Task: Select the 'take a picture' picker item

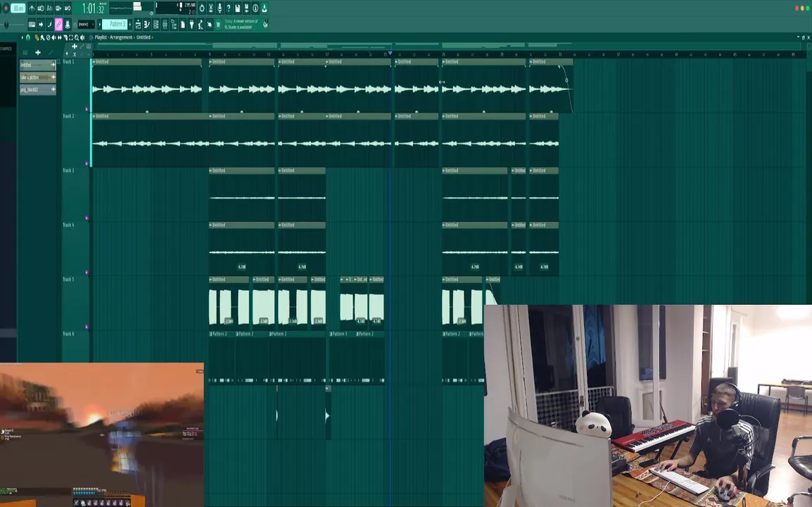Action: [38, 77]
